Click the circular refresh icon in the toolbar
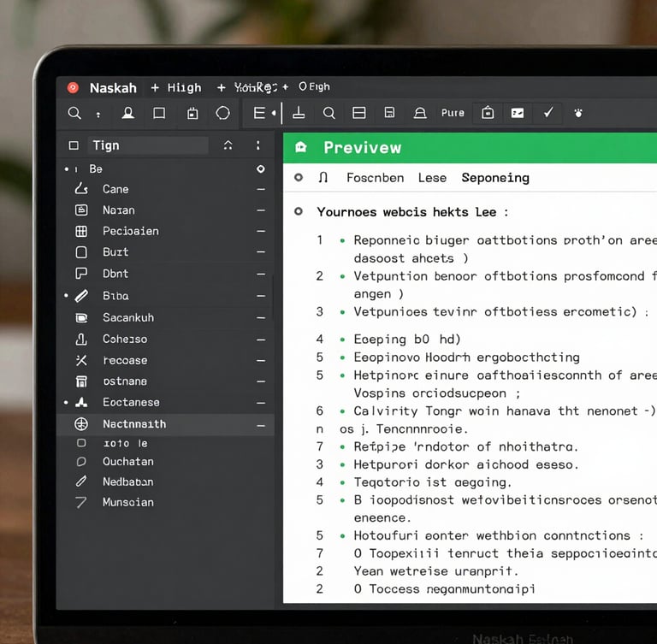The height and width of the screenshot is (644, 657). tap(222, 113)
